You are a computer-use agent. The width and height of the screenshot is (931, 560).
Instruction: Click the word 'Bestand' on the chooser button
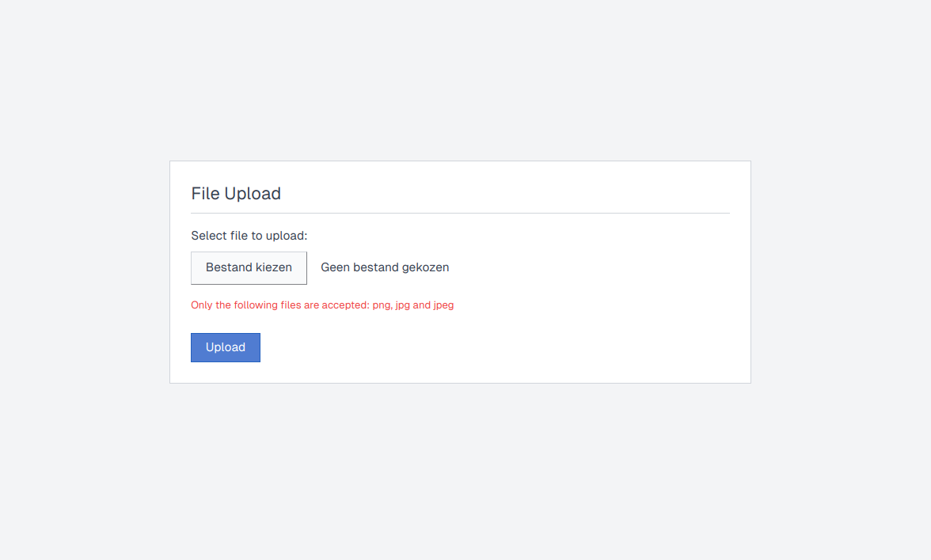(229, 268)
